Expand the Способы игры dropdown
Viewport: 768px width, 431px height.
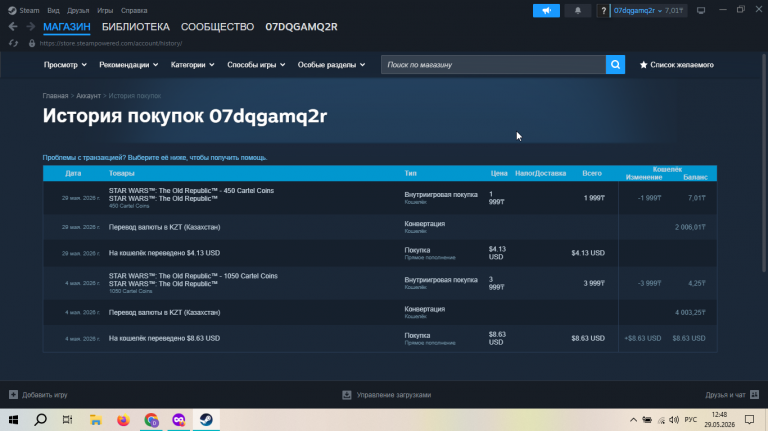[256, 65]
